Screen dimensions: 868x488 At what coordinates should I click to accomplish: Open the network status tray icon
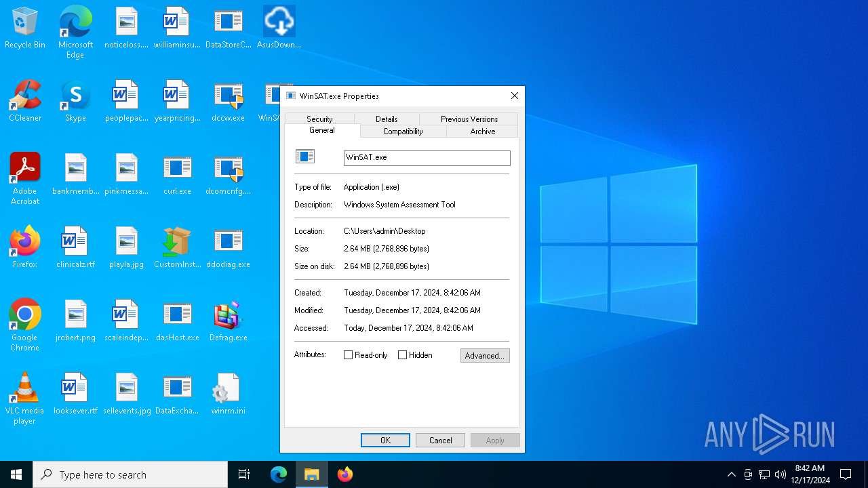pyautogui.click(x=764, y=474)
